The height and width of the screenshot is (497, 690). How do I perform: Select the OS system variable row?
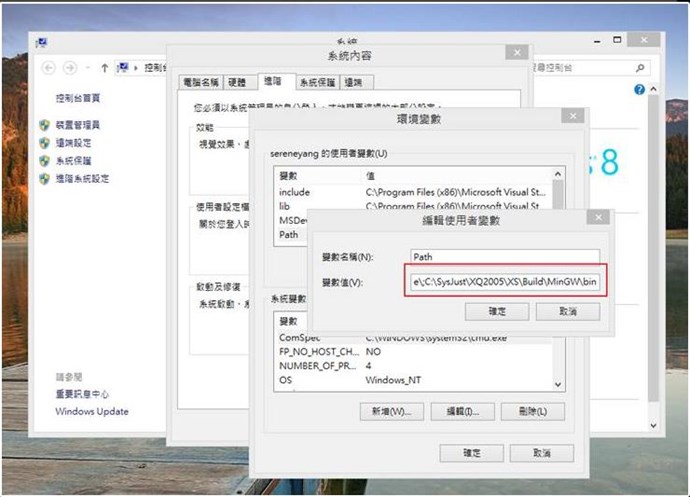[413, 380]
